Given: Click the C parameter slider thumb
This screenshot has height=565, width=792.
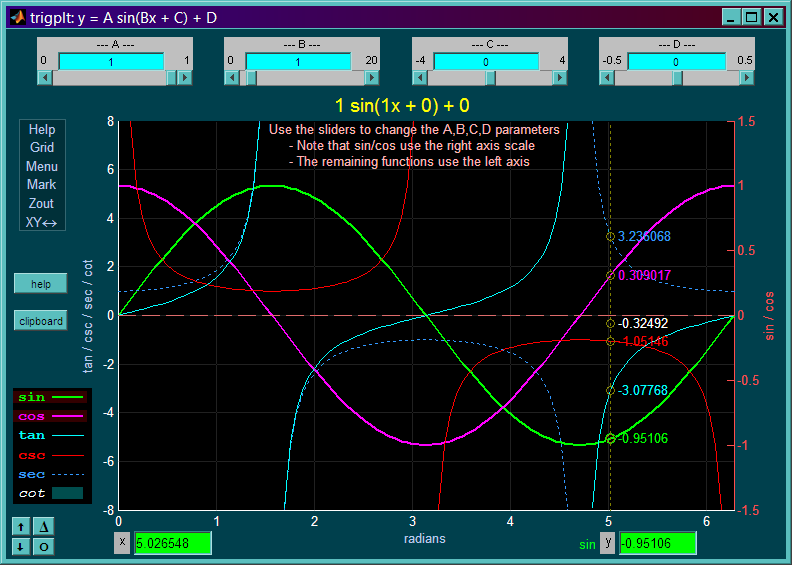Looking at the screenshot, I should coord(490,78).
